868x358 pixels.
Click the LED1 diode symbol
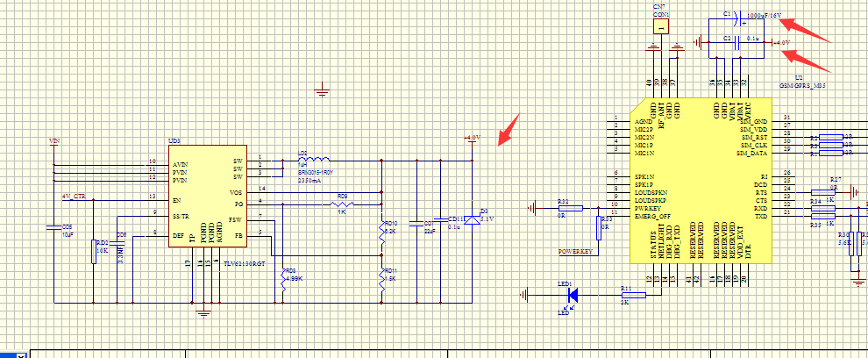pyautogui.click(x=573, y=295)
